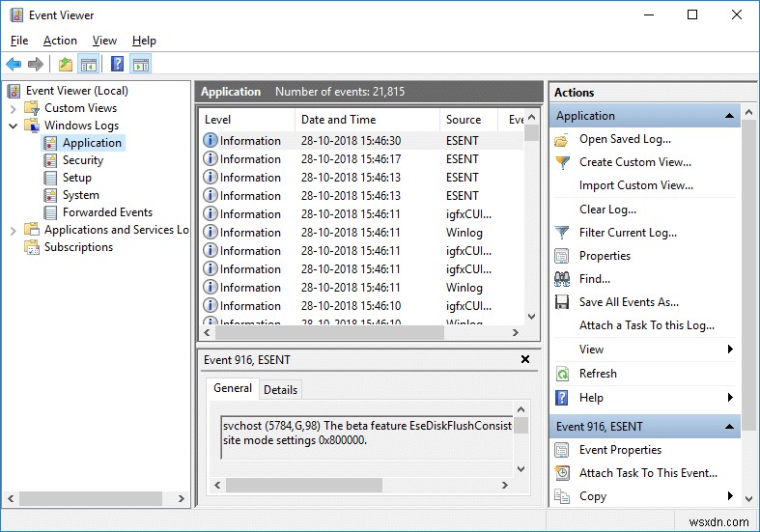Click the Copy pages icon
The height and width of the screenshot is (532, 760).
click(x=562, y=496)
